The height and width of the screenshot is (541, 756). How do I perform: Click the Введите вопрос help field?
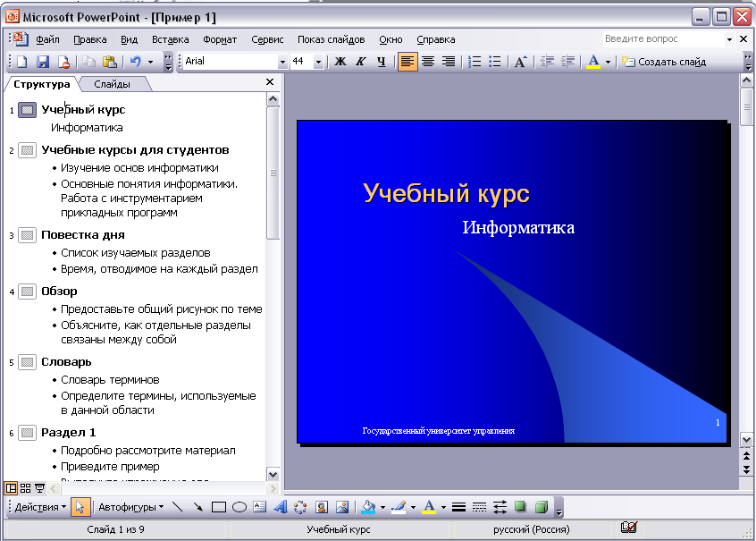[x=663, y=39]
